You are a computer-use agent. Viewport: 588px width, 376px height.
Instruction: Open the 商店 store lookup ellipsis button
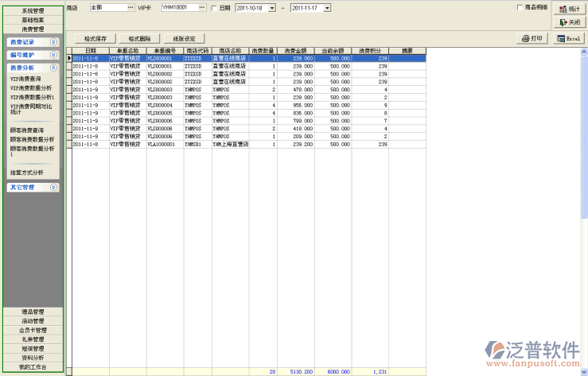point(131,7)
